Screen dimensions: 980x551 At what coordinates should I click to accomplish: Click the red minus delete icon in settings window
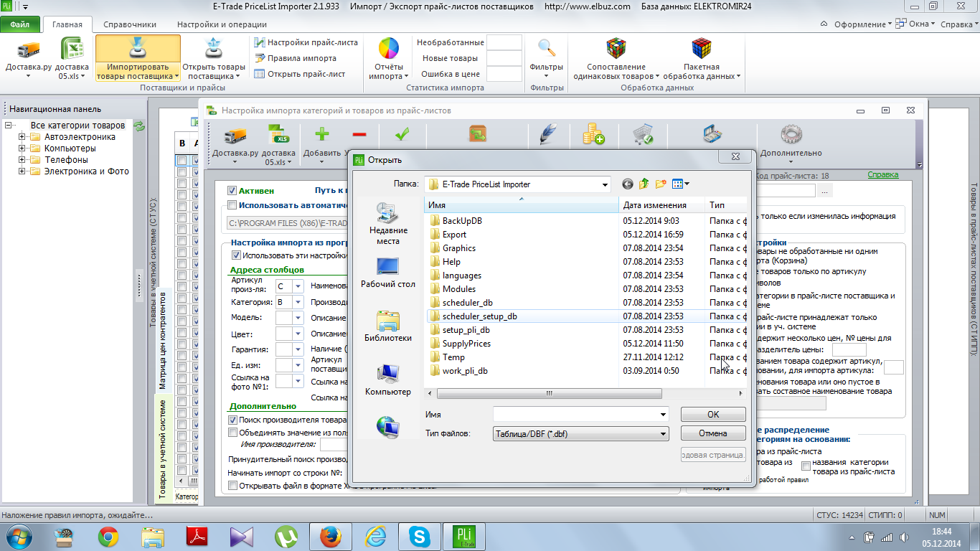tap(359, 134)
